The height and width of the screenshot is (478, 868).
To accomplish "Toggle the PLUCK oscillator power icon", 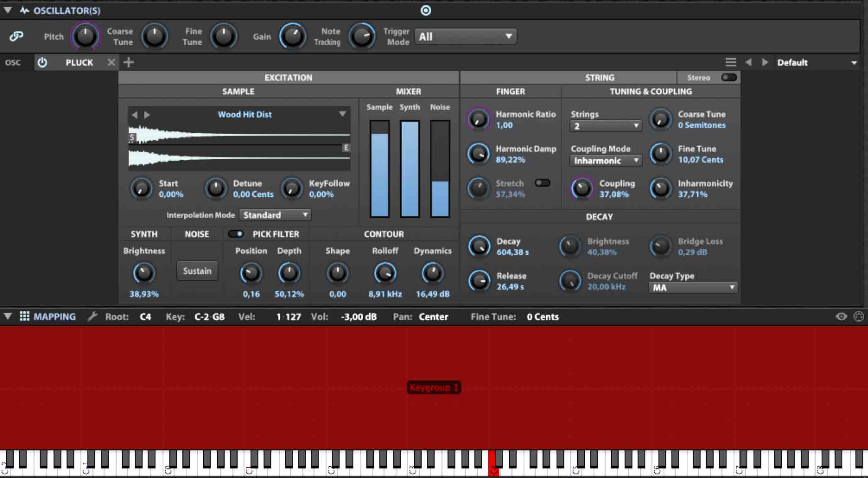I will pyautogui.click(x=42, y=63).
